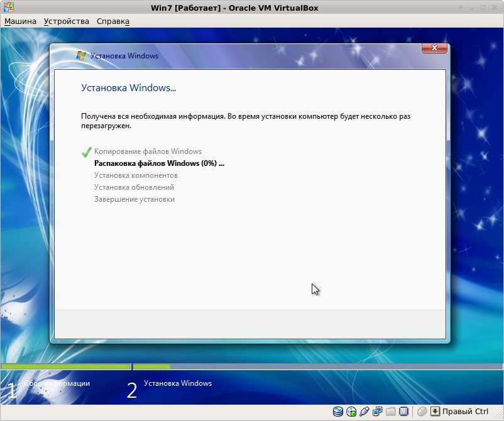504x421 pixels.
Task: Click the USB devices indicator icon
Action: pyautogui.click(x=364, y=412)
